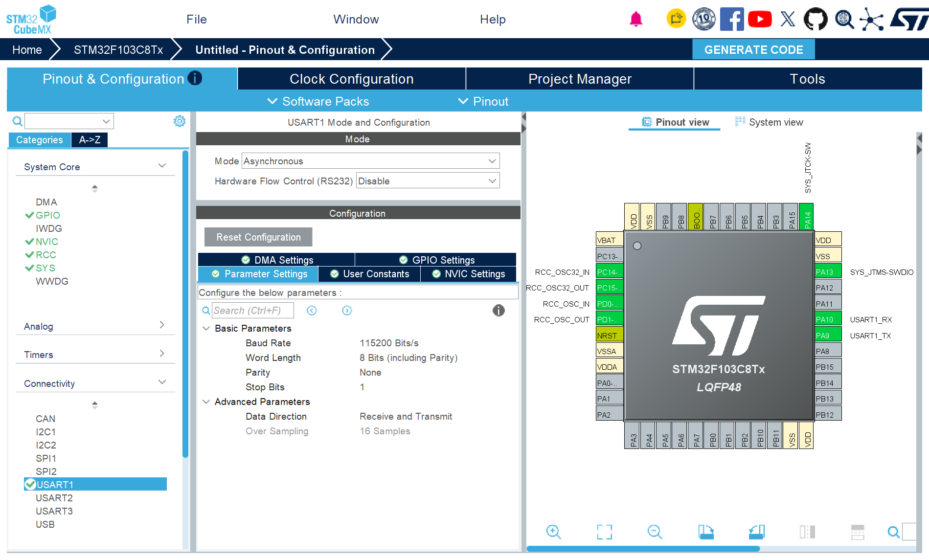Switch to Project Manager tab
The width and height of the screenshot is (929, 560).
(x=580, y=79)
